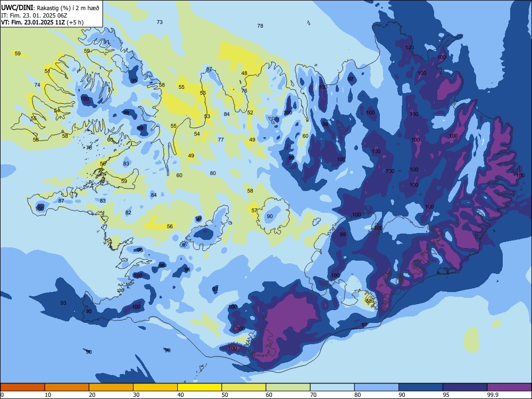Screen dimensions: 532x399
Task: Click the medium blue 80–90 legend swatch
Action: (377, 387)
